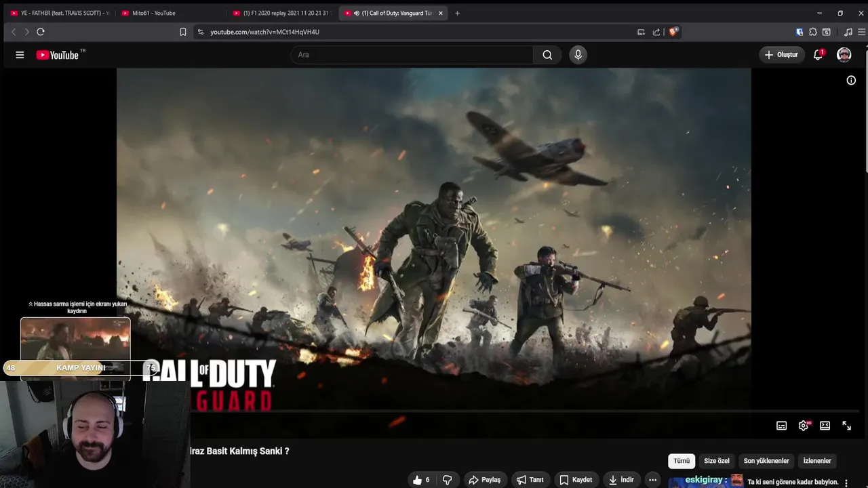This screenshot has width=868, height=488.
Task: Start voice search with the microphone
Action: 578,55
